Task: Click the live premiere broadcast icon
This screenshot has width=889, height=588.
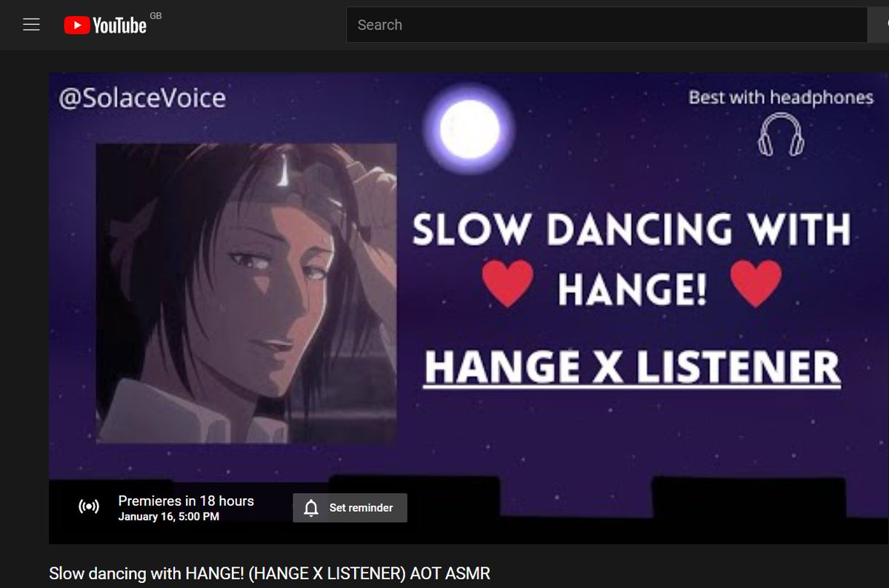Action: pyautogui.click(x=89, y=507)
